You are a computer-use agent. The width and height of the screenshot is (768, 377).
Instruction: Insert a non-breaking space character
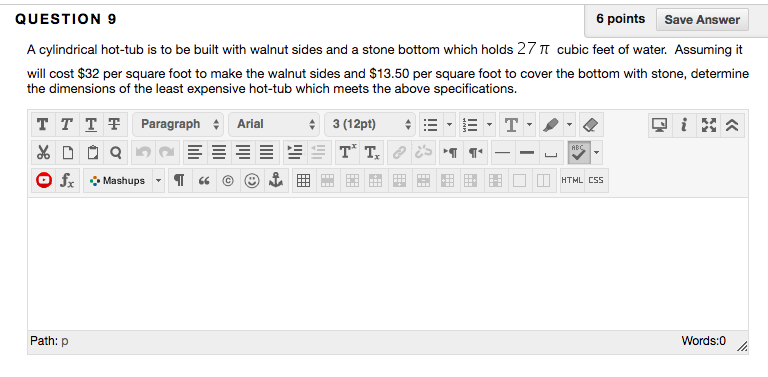(x=551, y=153)
